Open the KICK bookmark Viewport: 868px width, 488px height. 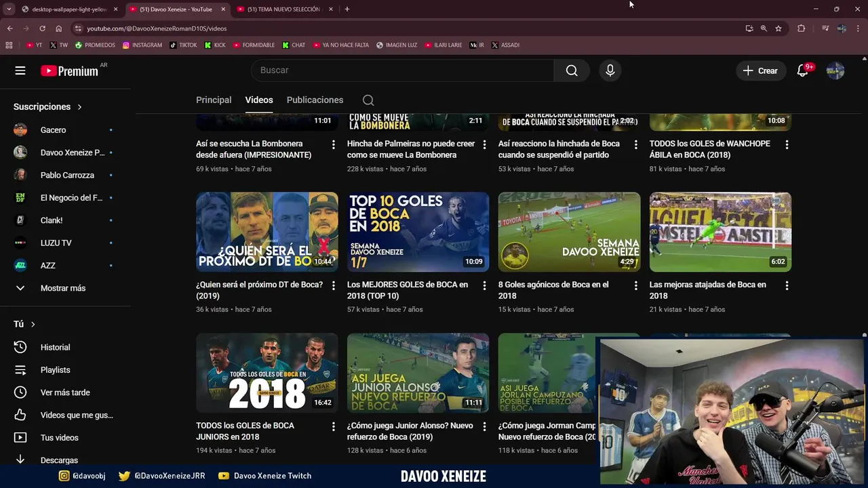tap(216, 45)
